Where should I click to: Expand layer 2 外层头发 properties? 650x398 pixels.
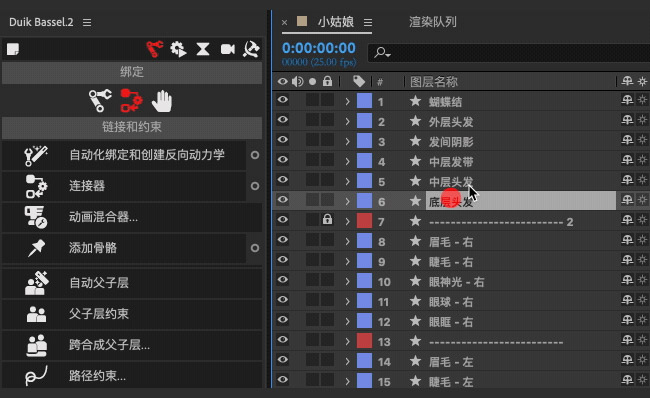point(348,121)
